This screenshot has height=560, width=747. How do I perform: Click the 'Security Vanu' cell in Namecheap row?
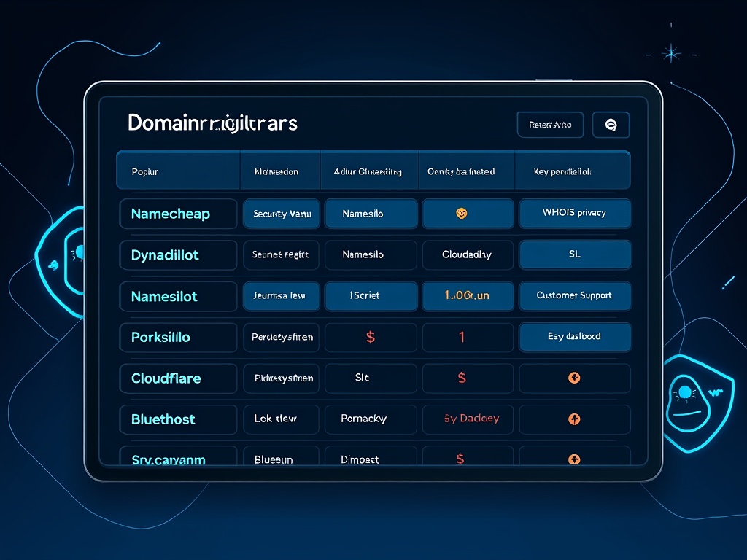[281, 214]
